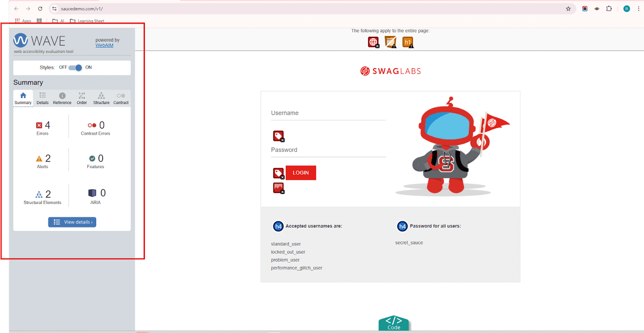Click the problem_user text

pyautogui.click(x=285, y=260)
